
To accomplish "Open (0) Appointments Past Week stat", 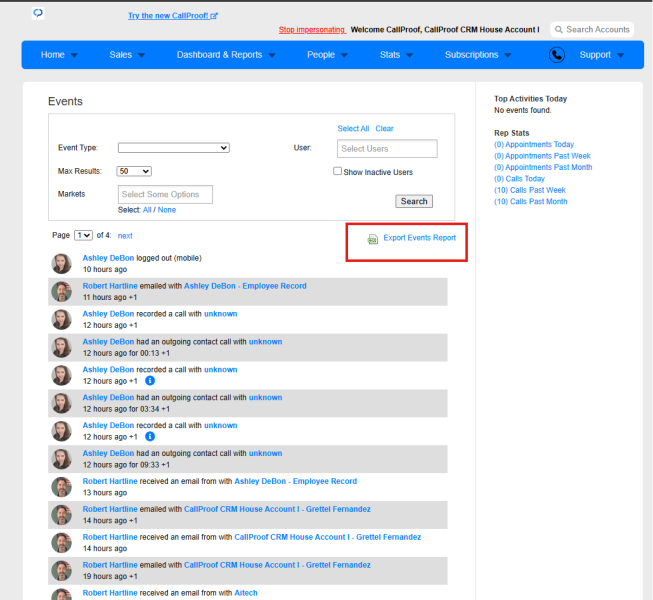I will tap(542, 156).
